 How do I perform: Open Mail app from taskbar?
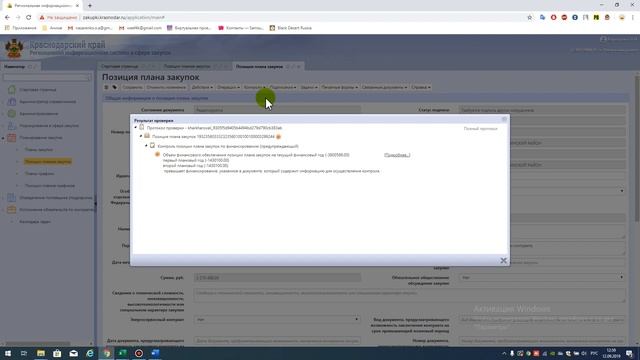click(73, 353)
